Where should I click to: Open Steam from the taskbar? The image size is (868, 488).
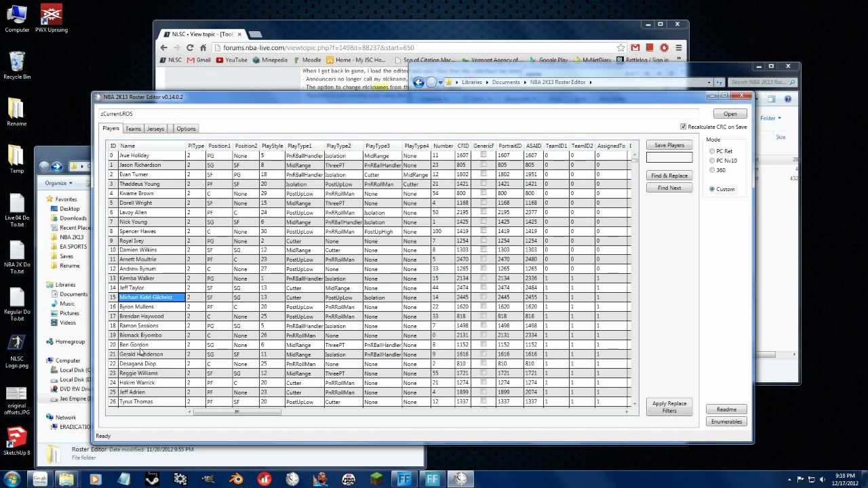pyautogui.click(x=151, y=479)
